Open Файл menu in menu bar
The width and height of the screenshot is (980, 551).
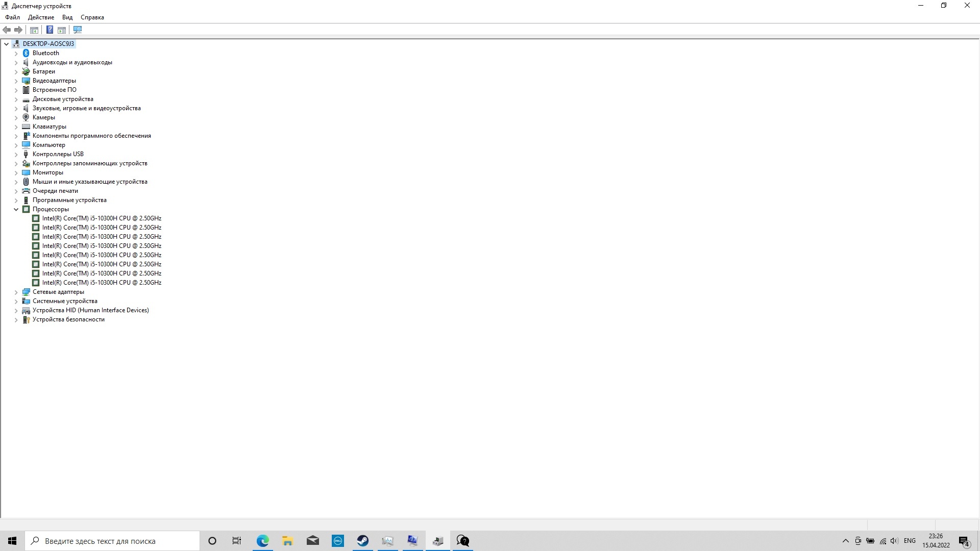click(11, 17)
